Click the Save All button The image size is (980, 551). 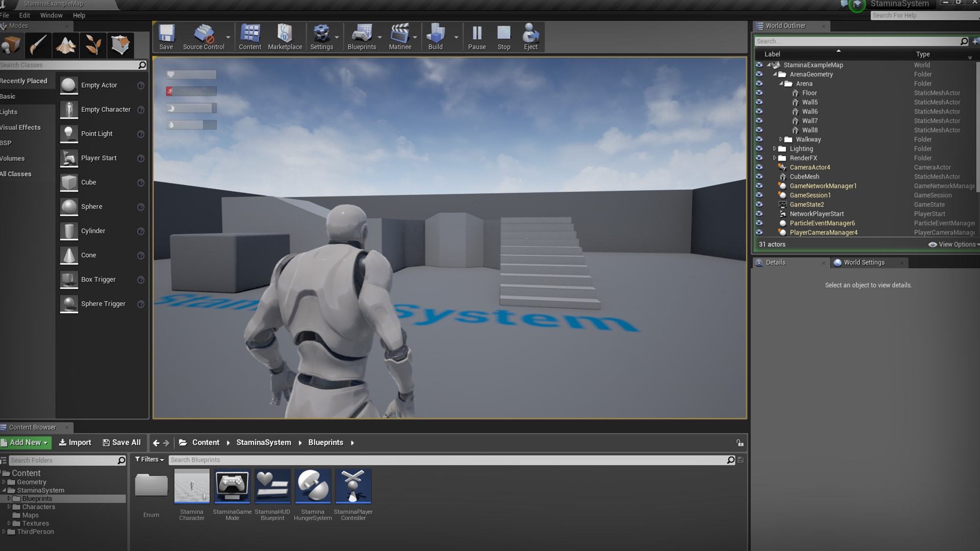click(x=122, y=442)
